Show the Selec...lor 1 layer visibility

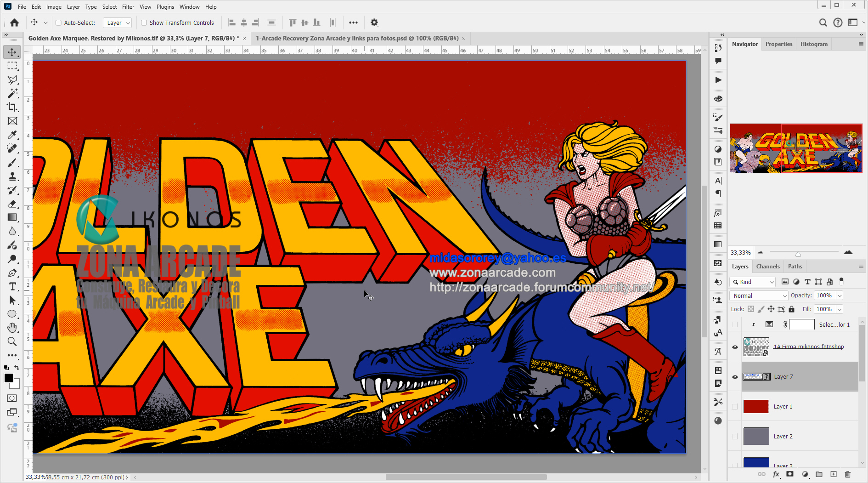point(735,324)
